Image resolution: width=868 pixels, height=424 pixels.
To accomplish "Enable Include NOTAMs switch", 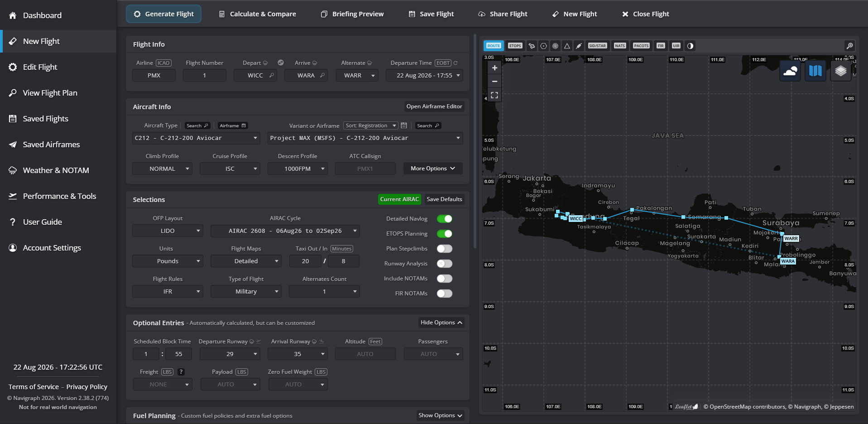I will point(445,279).
